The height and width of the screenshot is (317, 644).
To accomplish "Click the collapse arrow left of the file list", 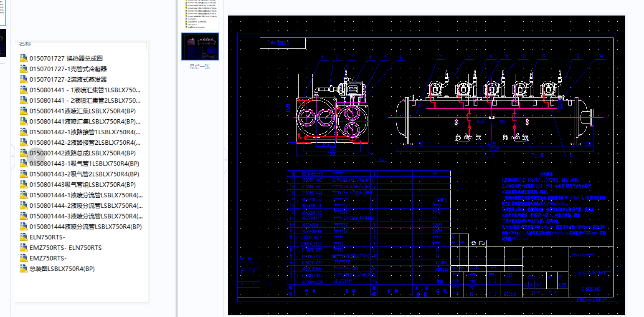I will coord(13,156).
